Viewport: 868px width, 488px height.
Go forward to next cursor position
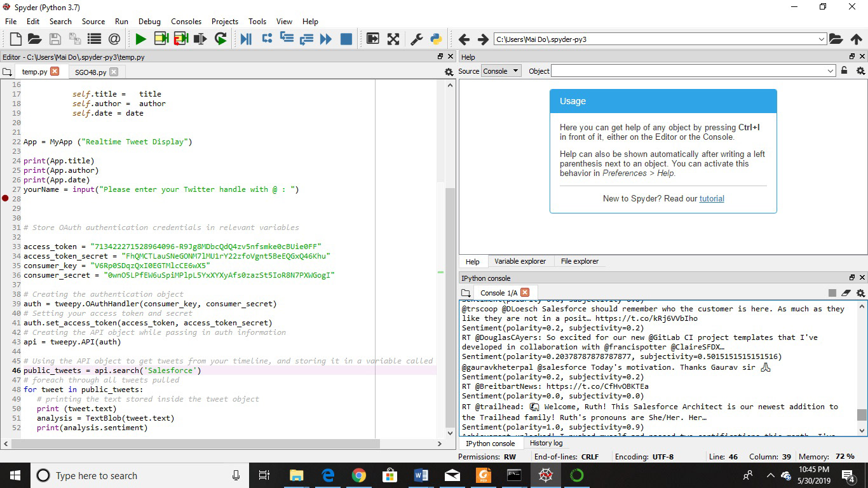[483, 39]
